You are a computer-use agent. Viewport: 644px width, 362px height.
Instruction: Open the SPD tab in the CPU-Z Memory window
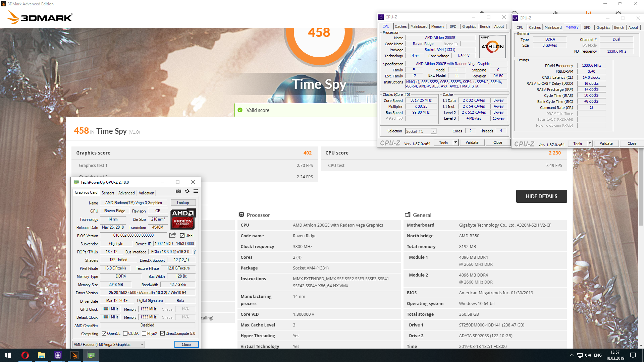click(x=587, y=27)
